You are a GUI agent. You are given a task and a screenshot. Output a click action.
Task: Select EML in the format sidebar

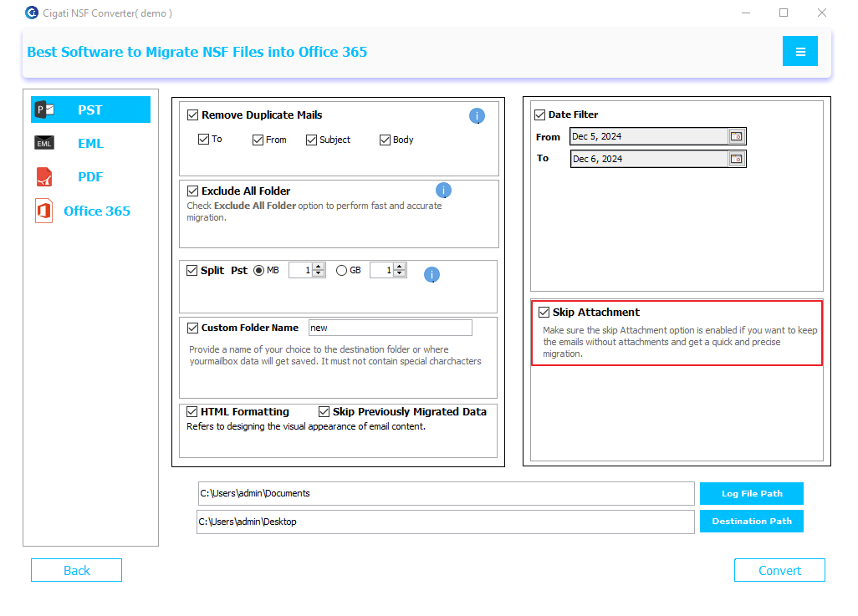(91, 143)
